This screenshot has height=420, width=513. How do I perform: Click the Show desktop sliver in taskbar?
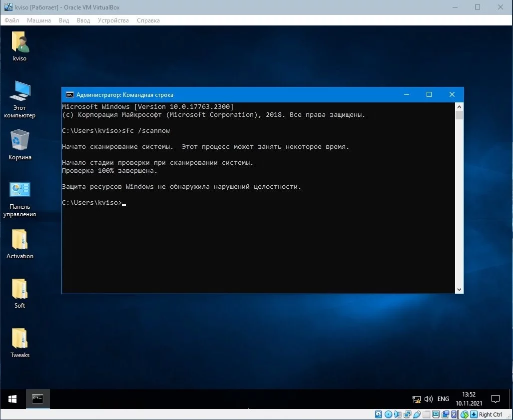click(x=511, y=399)
